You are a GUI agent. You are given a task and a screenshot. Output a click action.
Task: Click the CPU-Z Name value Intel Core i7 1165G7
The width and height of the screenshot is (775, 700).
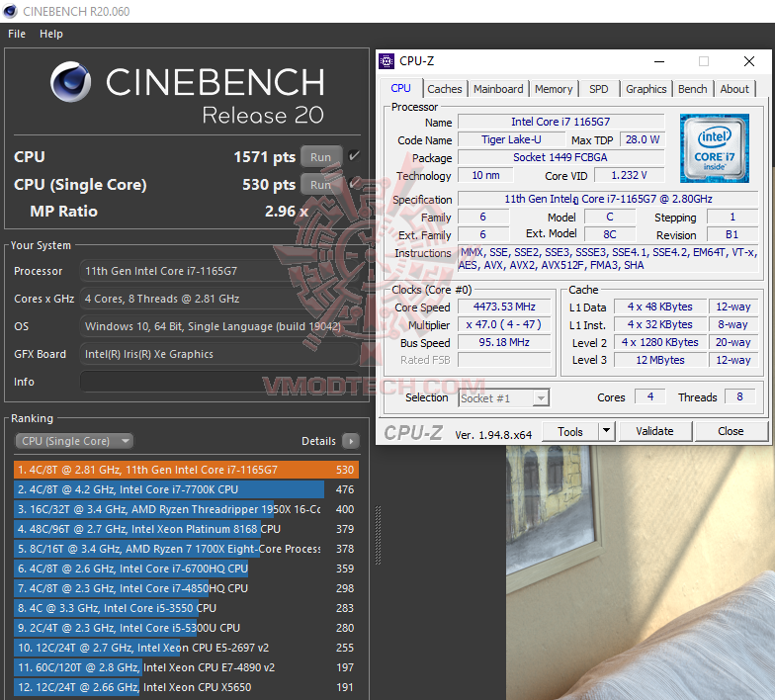click(x=560, y=122)
